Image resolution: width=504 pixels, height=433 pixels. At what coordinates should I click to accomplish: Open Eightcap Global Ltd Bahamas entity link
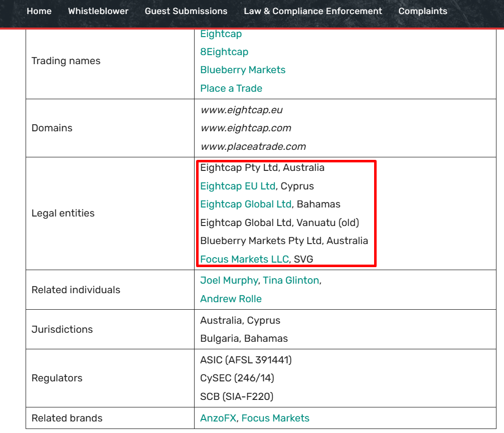tap(246, 204)
